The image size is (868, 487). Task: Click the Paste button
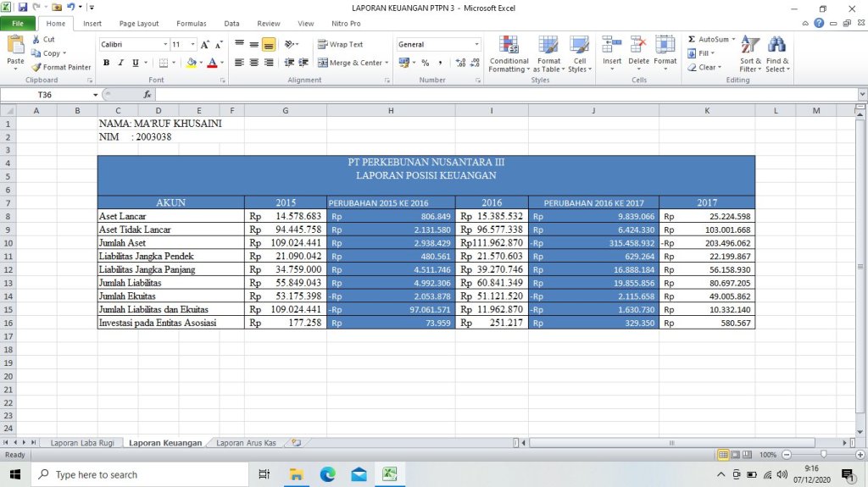[15, 54]
